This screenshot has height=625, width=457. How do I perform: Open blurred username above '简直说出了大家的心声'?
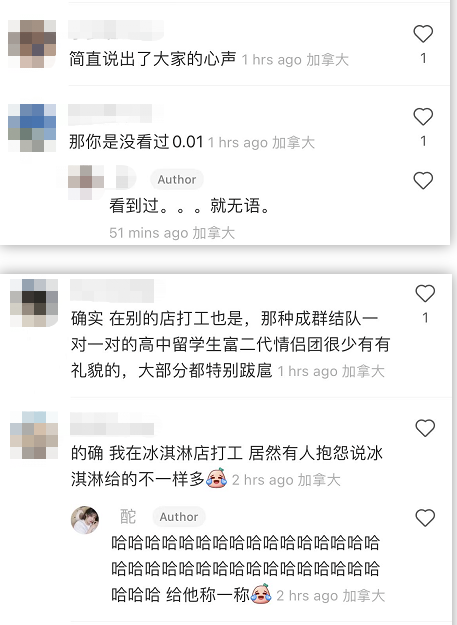tap(116, 30)
